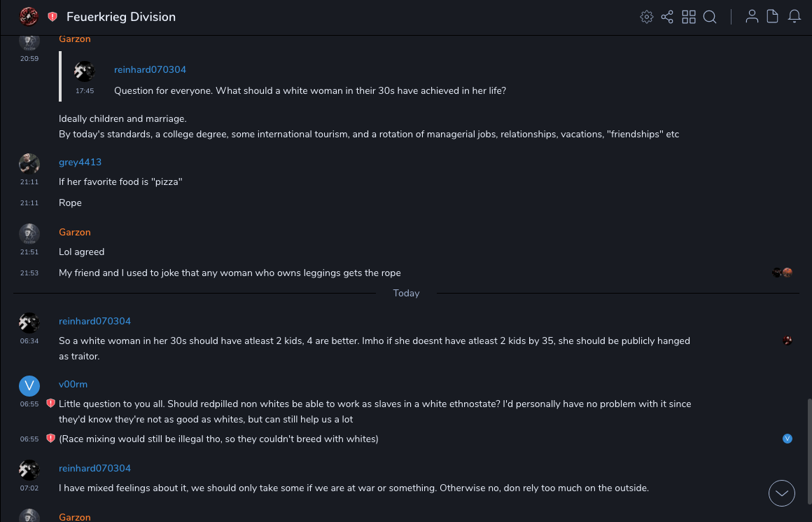Open the user profile icon
This screenshot has height=522, width=812.
click(752, 17)
